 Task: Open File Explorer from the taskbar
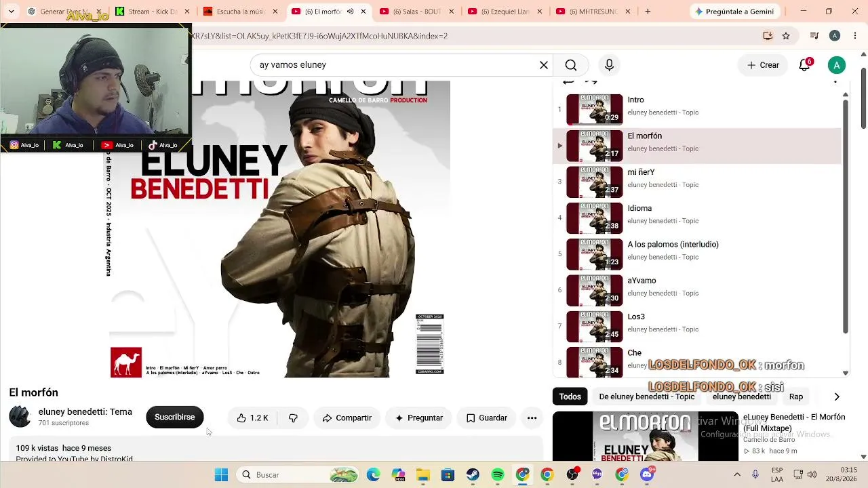click(x=422, y=475)
